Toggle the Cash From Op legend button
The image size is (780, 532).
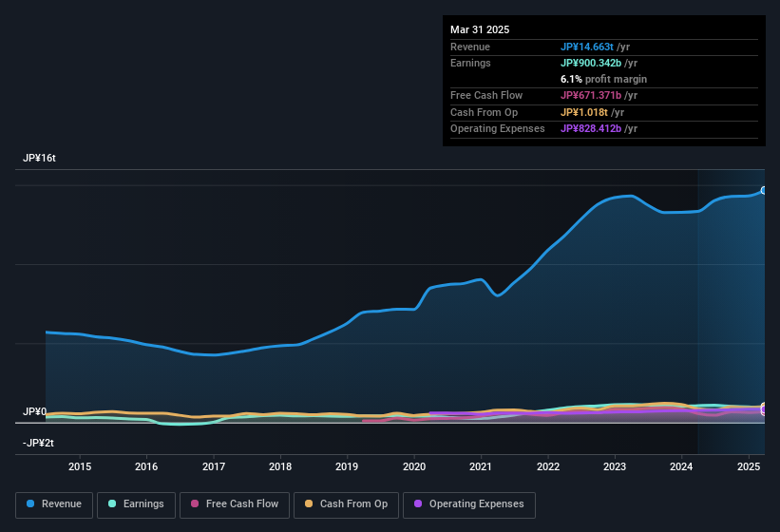pyautogui.click(x=346, y=504)
